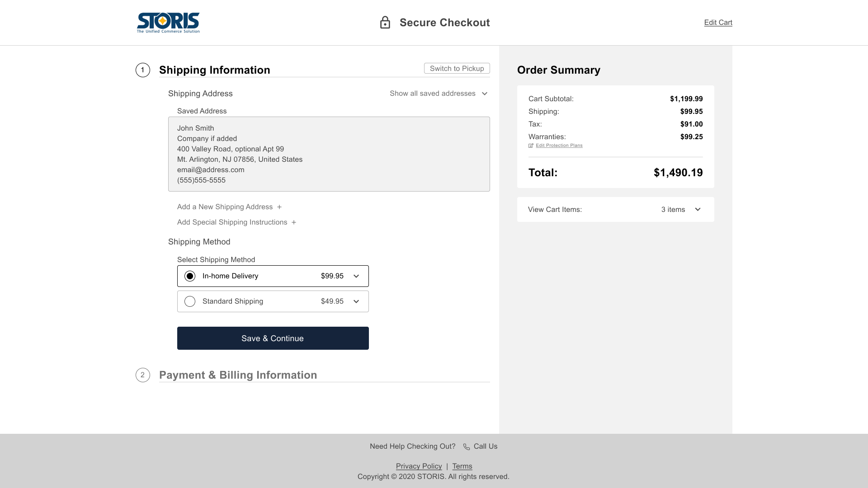Image resolution: width=868 pixels, height=488 pixels.
Task: Click the 3 items text
Action: [673, 210]
